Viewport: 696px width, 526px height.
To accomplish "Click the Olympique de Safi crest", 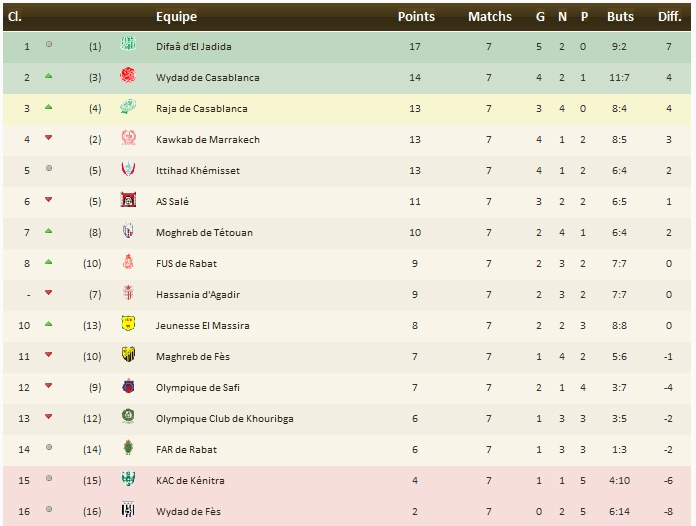I will pos(128,386).
